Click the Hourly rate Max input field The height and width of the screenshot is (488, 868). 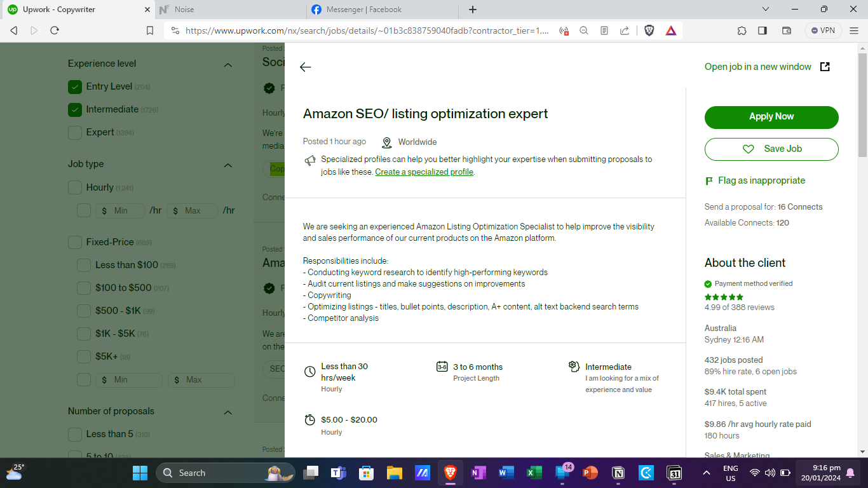point(193,211)
